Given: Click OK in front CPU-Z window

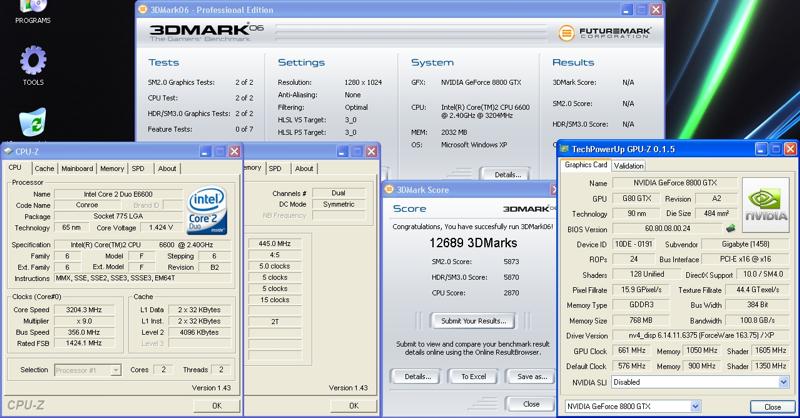Looking at the screenshot, I should [217, 406].
